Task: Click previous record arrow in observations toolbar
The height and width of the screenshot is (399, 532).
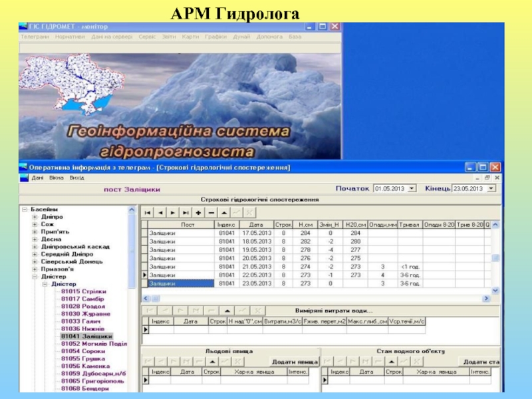Action: tap(160, 212)
